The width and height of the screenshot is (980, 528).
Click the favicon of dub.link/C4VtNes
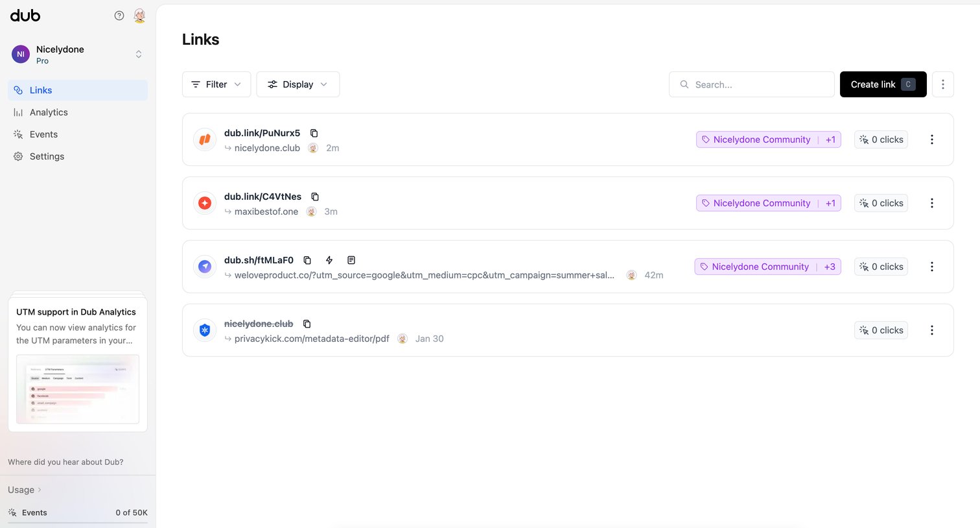coord(205,203)
